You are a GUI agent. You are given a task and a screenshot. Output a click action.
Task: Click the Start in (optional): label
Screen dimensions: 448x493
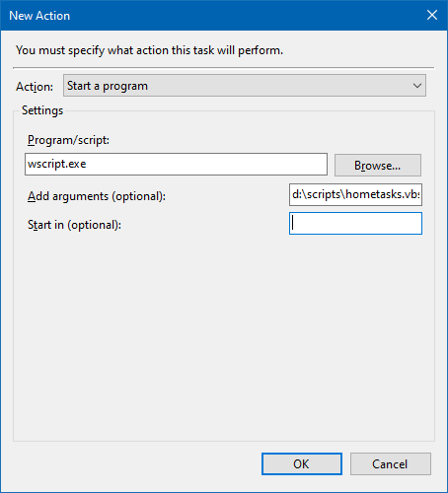point(74,225)
